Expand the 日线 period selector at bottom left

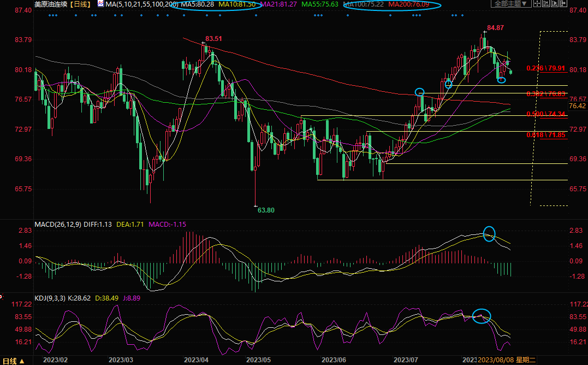pyautogui.click(x=14, y=361)
